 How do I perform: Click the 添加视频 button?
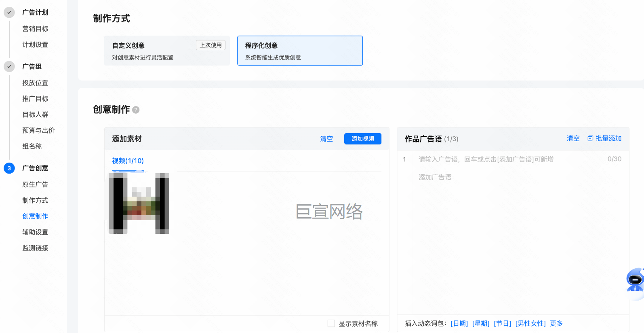362,139
